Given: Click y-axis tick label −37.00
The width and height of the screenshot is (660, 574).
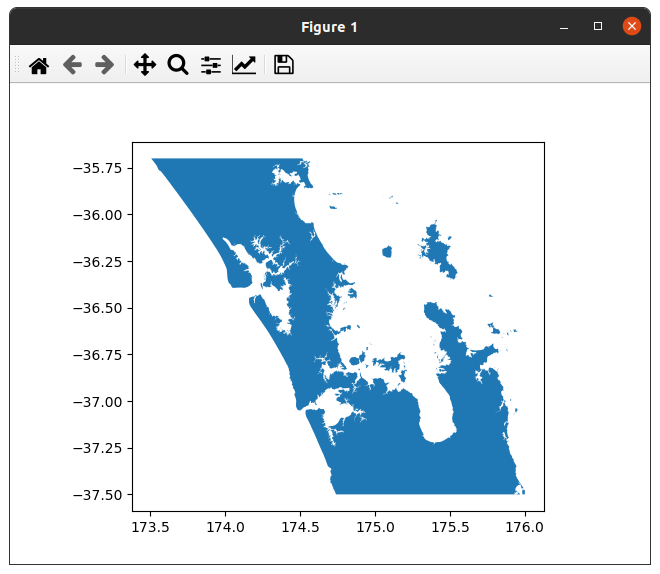Looking at the screenshot, I should pos(97,402).
